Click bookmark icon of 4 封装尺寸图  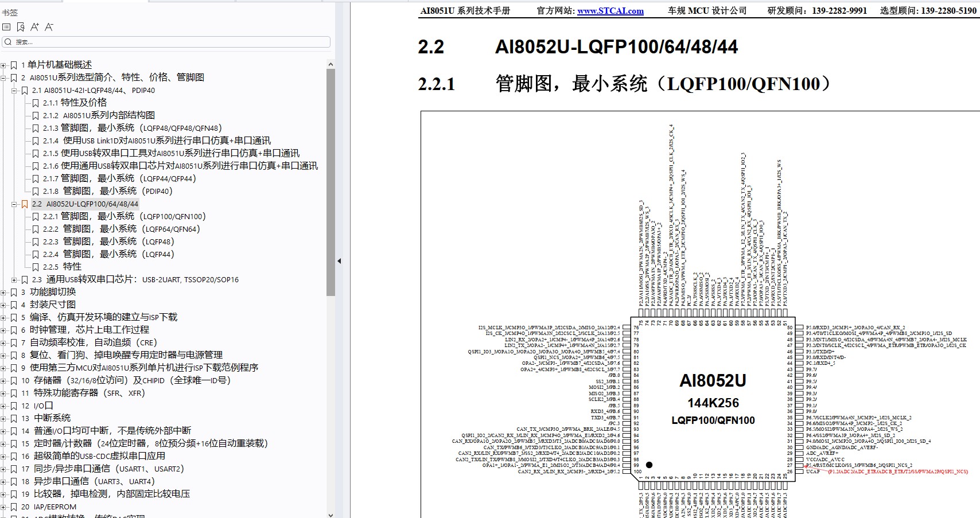point(14,305)
